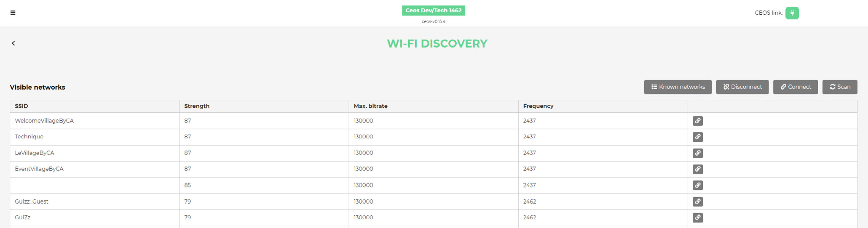The height and width of the screenshot is (228, 868).
Task: Click link icon for GuiZz network
Action: tap(697, 217)
